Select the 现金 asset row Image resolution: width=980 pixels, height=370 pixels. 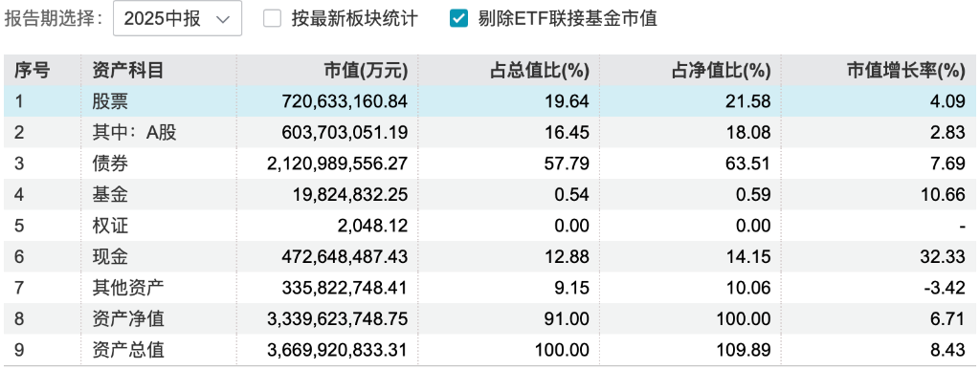(490, 256)
